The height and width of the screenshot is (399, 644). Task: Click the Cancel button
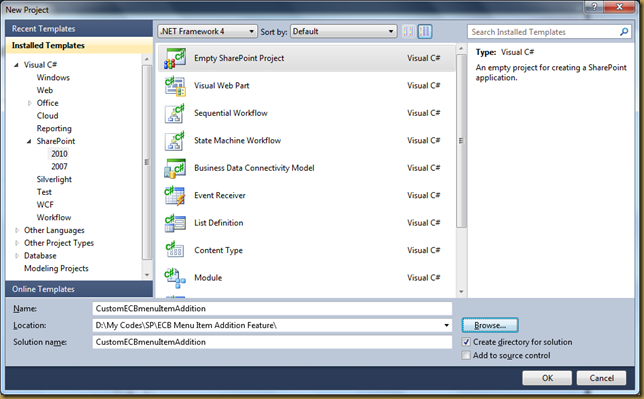602,378
